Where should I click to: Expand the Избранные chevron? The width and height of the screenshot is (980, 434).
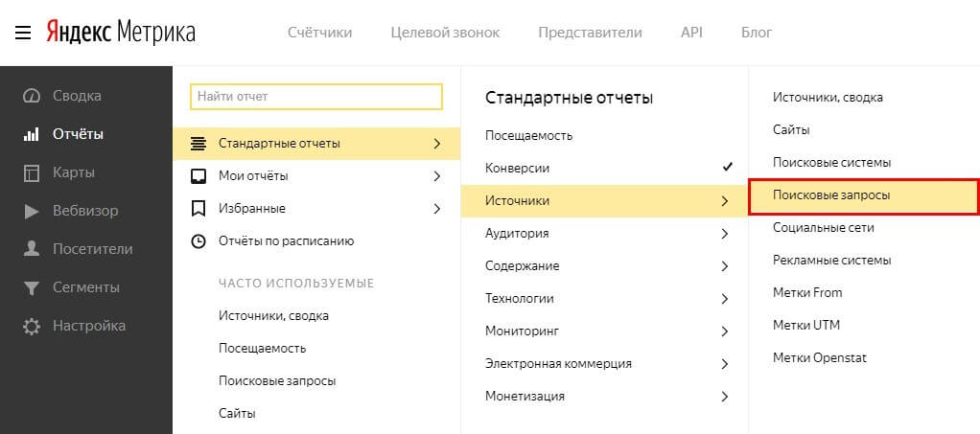click(x=437, y=209)
